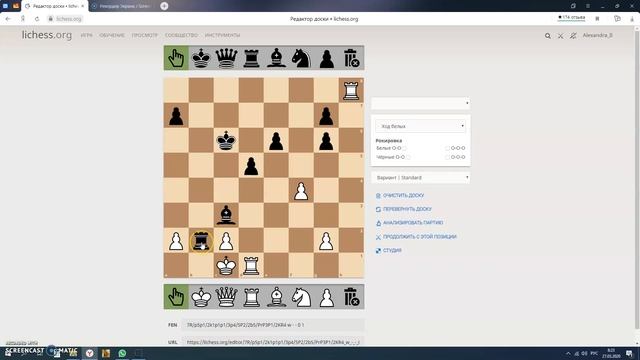Open Alexandra user account menu
Screen dimensions: 640x360
click(598, 36)
